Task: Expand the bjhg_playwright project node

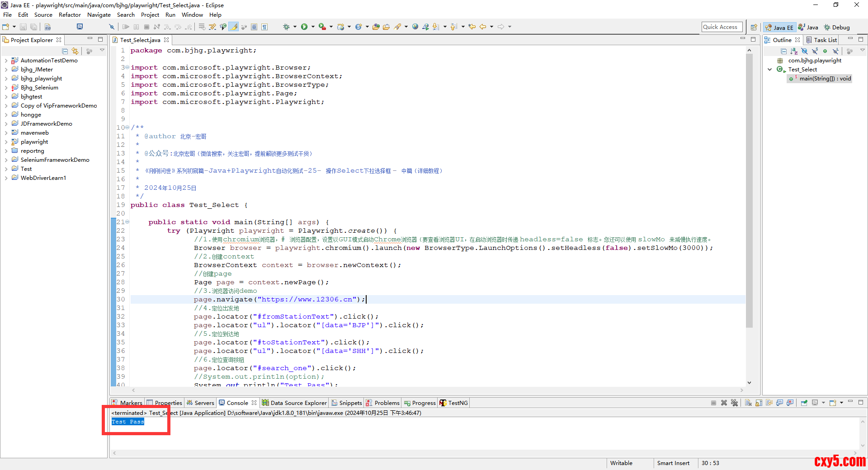Action: click(6, 79)
